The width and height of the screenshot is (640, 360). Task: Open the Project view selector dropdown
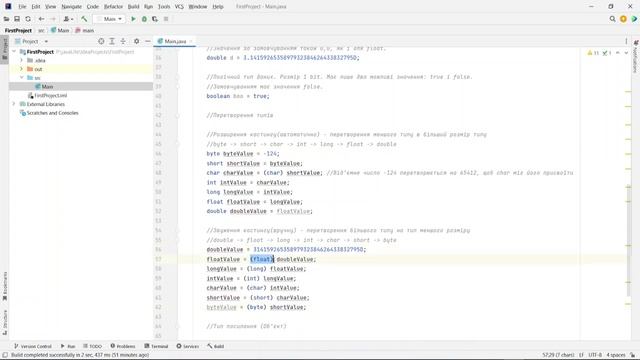[32, 41]
